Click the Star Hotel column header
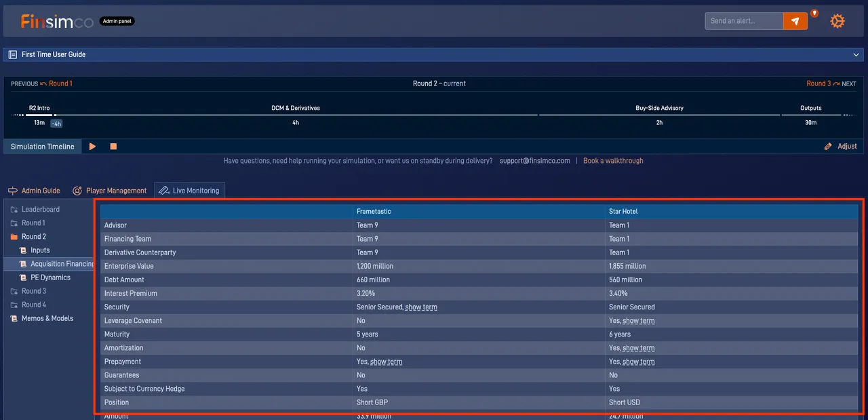Viewport: 868px width, 420px height. tap(732, 212)
